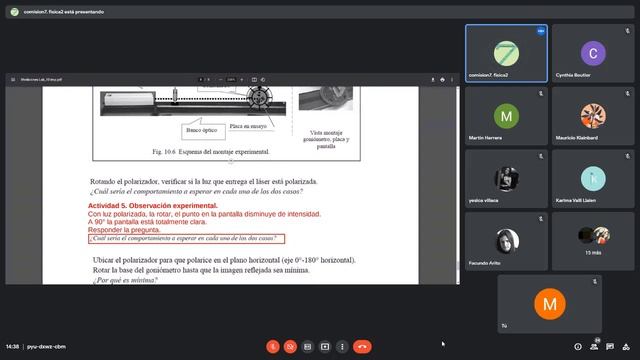Click the boxed red question text

[x=187, y=239]
